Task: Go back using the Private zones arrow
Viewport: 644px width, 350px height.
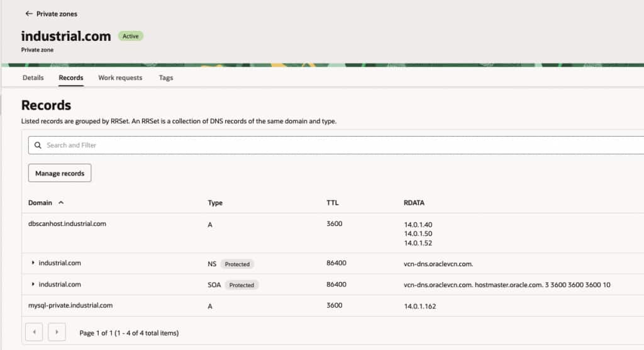Action: coord(29,14)
